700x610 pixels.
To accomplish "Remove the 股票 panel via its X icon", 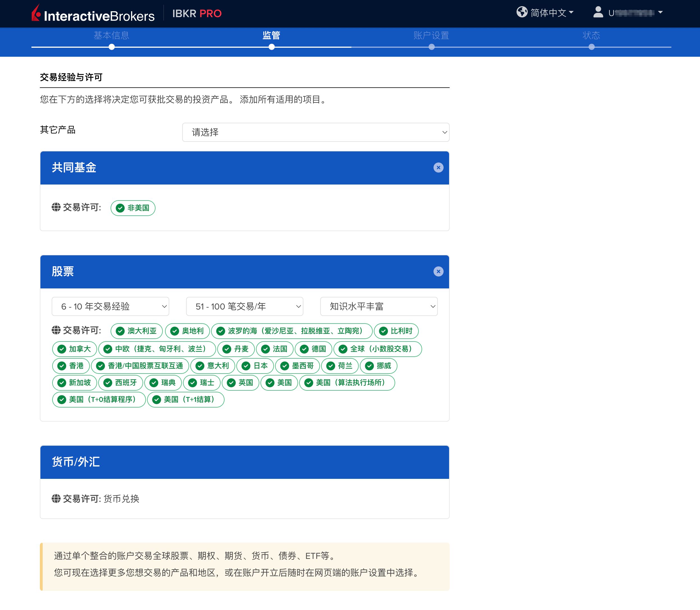I will click(438, 271).
